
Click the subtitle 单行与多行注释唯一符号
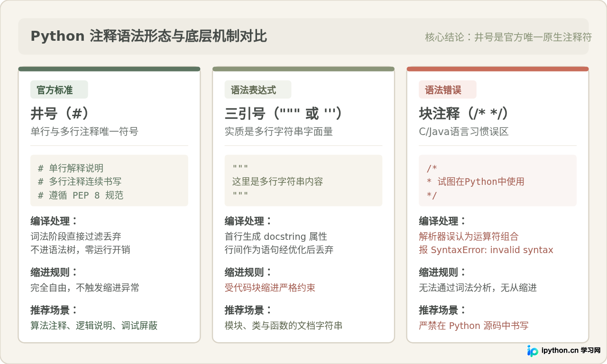pyautogui.click(x=84, y=132)
